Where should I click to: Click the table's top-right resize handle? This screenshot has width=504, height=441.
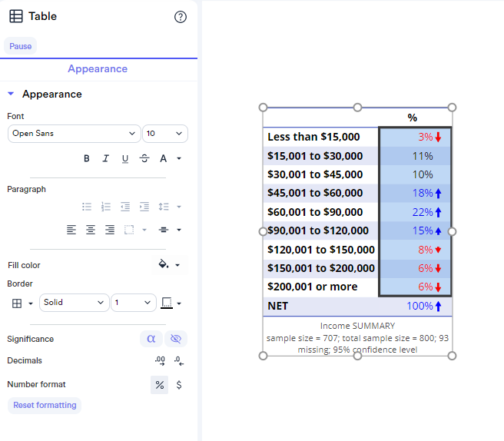pos(452,108)
